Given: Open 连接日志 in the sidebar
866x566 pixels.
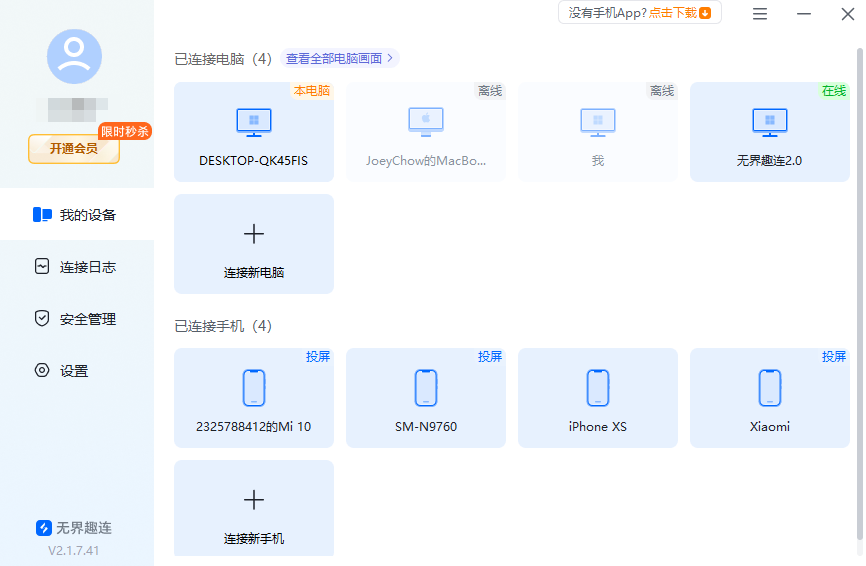Looking at the screenshot, I should click(77, 267).
